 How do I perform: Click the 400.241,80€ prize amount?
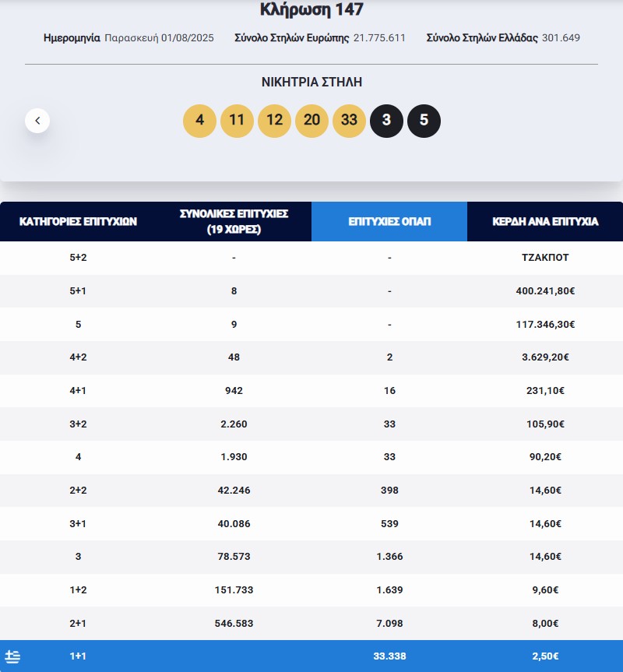coord(545,290)
